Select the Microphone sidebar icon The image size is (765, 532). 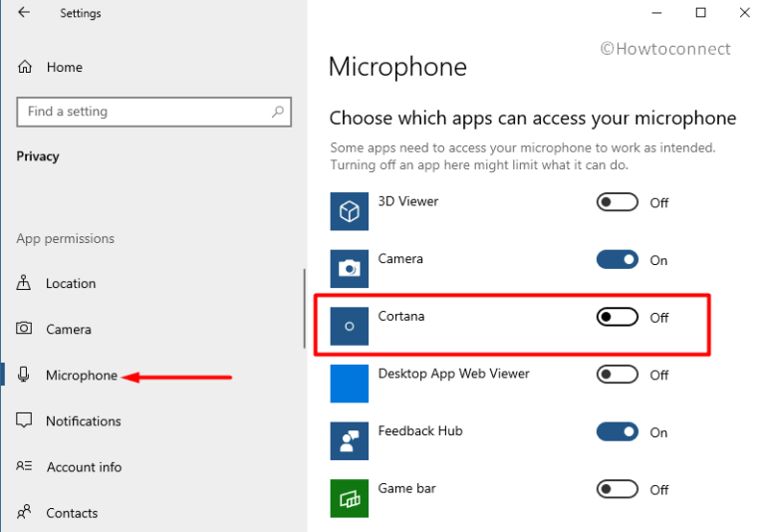tap(24, 375)
